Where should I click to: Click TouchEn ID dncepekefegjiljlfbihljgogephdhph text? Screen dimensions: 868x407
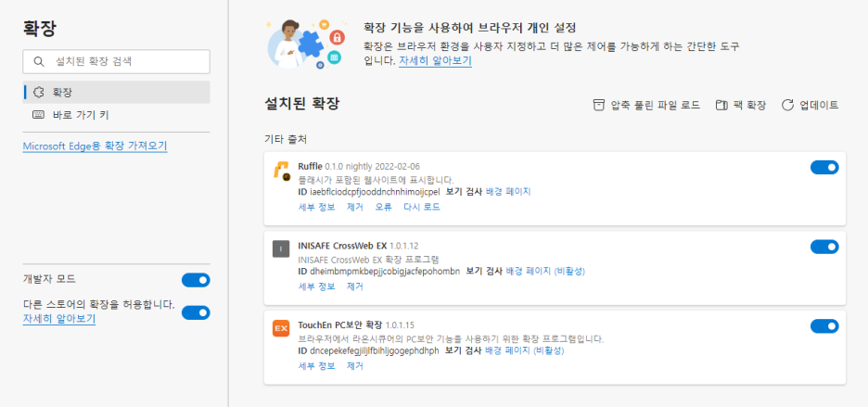(x=368, y=350)
